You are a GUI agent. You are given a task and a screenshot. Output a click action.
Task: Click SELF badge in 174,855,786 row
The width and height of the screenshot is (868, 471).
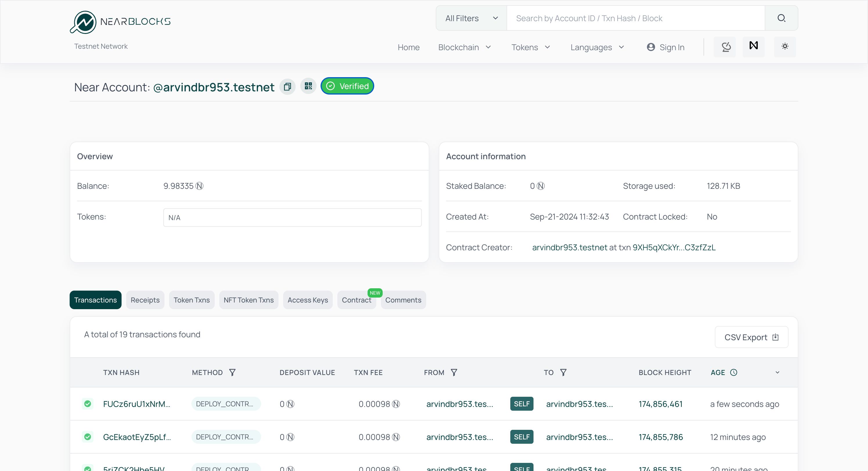pyautogui.click(x=522, y=437)
